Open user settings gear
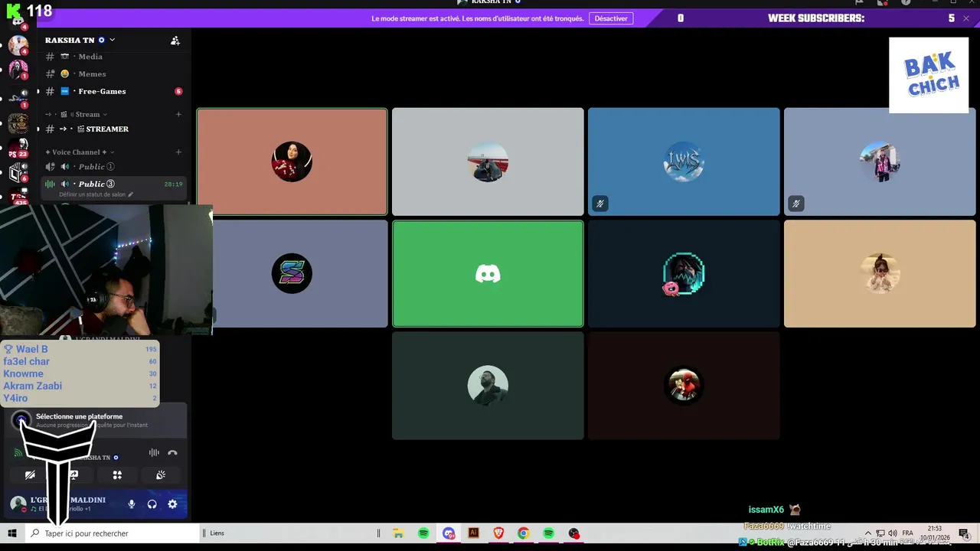This screenshot has width=980, height=551. 172,504
